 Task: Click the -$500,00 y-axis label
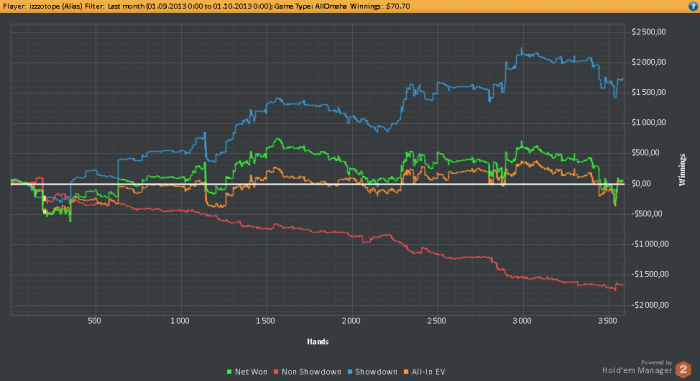coord(647,214)
